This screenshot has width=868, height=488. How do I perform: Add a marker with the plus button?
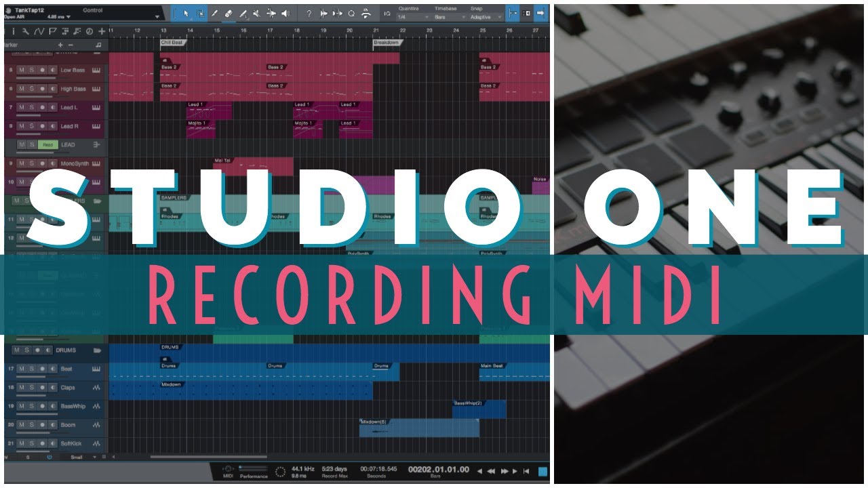60,45
